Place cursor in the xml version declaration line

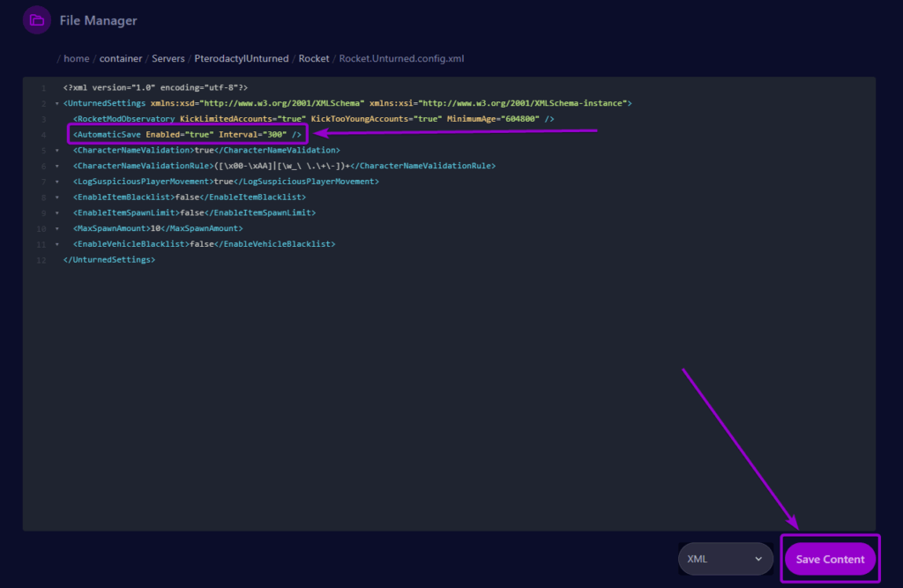pos(155,87)
